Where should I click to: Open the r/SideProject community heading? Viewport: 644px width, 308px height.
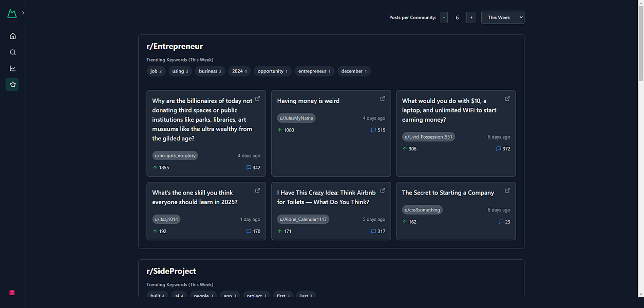(x=171, y=271)
